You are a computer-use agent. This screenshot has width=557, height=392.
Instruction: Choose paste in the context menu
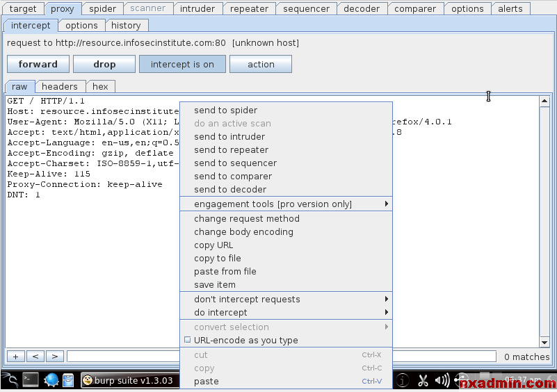(x=286, y=382)
